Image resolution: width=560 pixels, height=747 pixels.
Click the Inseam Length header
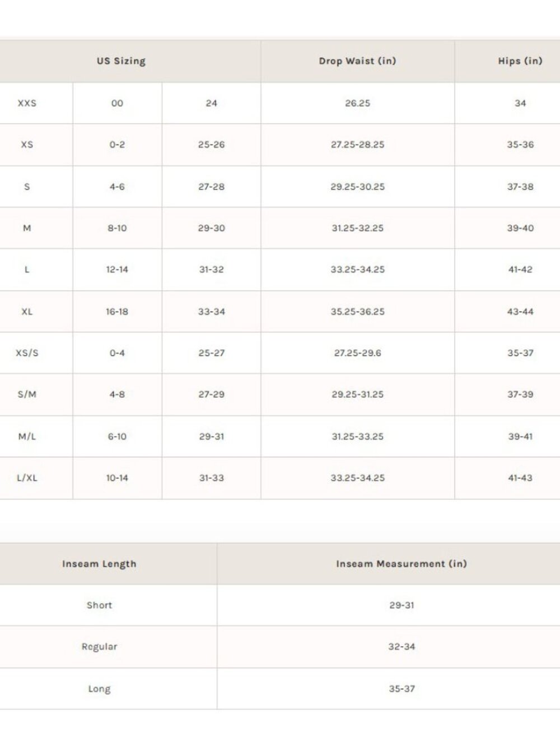tap(99, 564)
